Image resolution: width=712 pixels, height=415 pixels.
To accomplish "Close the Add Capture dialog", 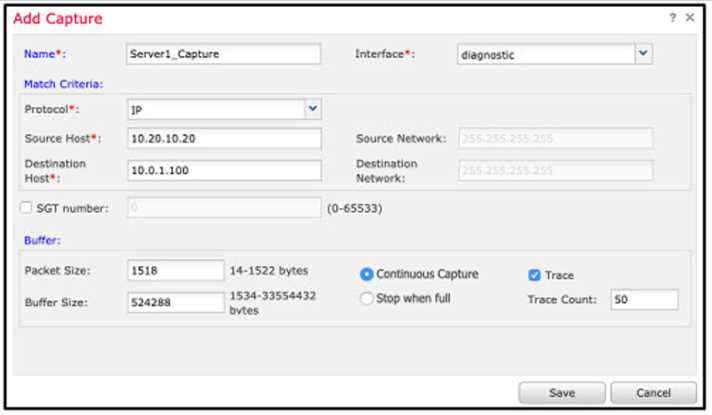I will click(x=690, y=19).
